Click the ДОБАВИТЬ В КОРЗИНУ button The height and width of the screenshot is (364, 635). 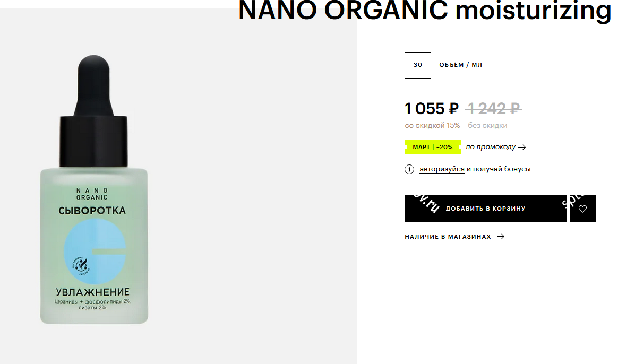pyautogui.click(x=486, y=209)
